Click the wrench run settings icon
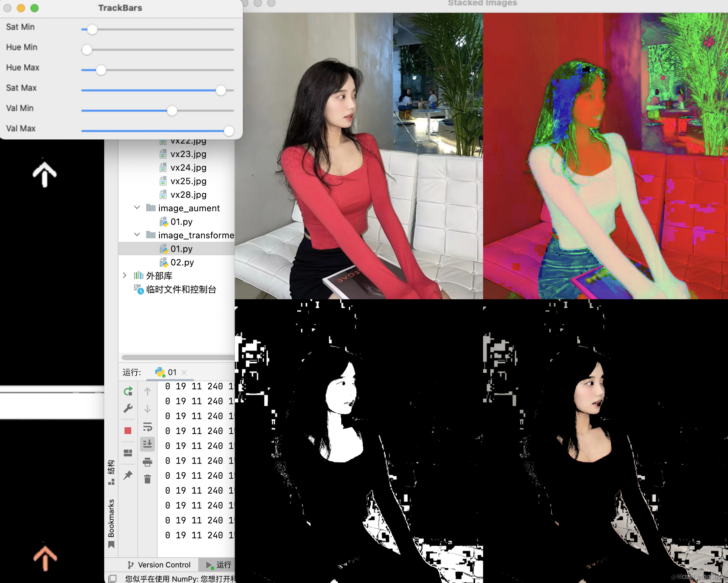Screen dimensions: 728x583 click(x=128, y=409)
